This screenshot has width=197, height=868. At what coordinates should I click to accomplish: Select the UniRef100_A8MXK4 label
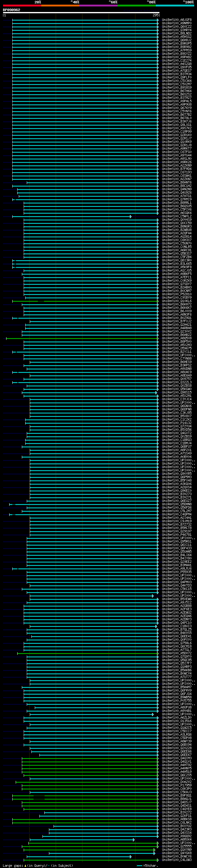[176, 839]
